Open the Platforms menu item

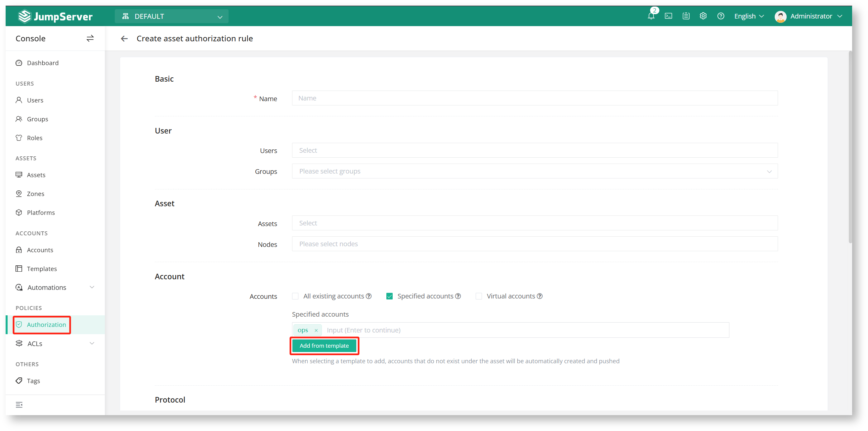pos(55,213)
